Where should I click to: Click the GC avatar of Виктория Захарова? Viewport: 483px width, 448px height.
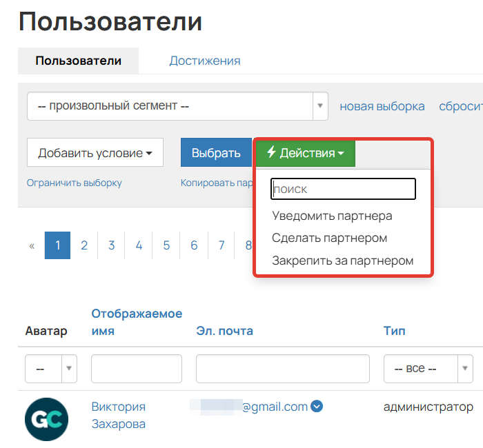(x=46, y=419)
